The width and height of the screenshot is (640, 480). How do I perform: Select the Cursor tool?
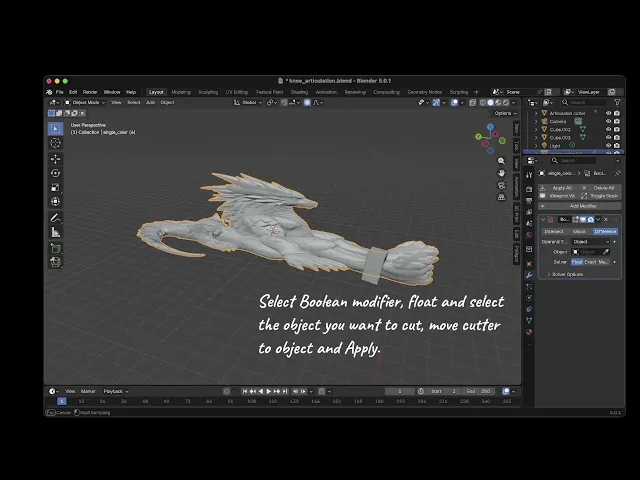(56, 143)
